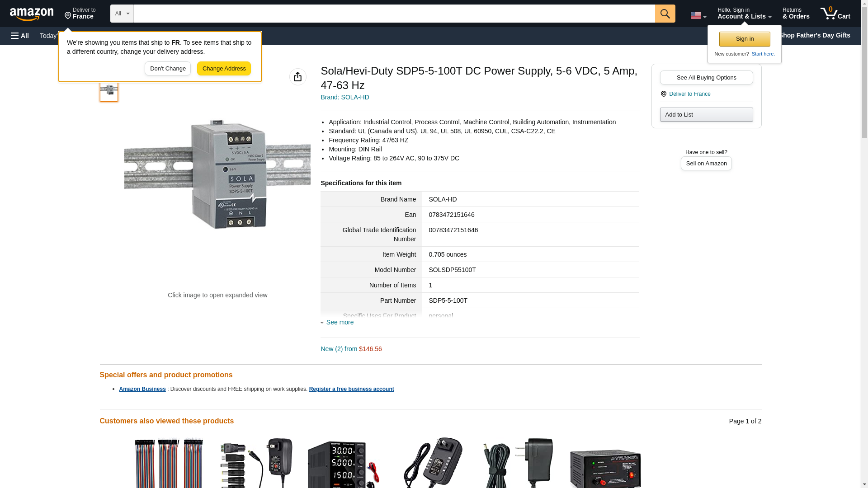Click the Amazon logo
Screen dimensions: 868x488
[32, 14]
